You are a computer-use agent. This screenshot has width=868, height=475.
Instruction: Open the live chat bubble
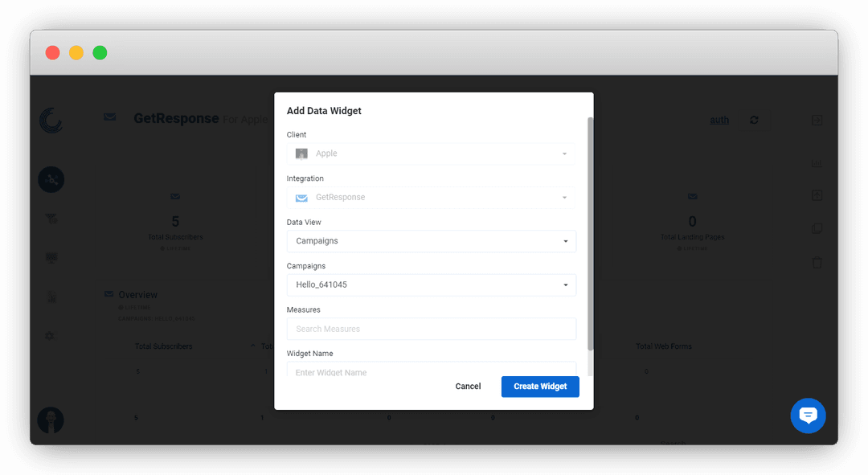[808, 416]
